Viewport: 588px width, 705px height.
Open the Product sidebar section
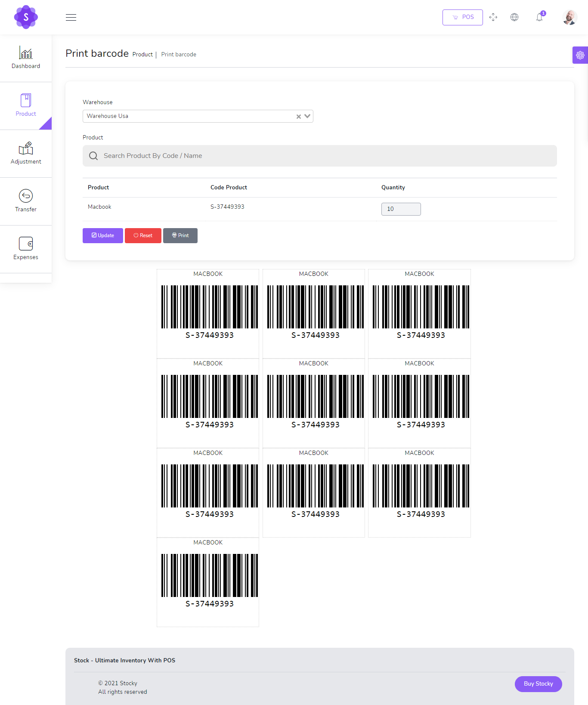click(x=26, y=105)
